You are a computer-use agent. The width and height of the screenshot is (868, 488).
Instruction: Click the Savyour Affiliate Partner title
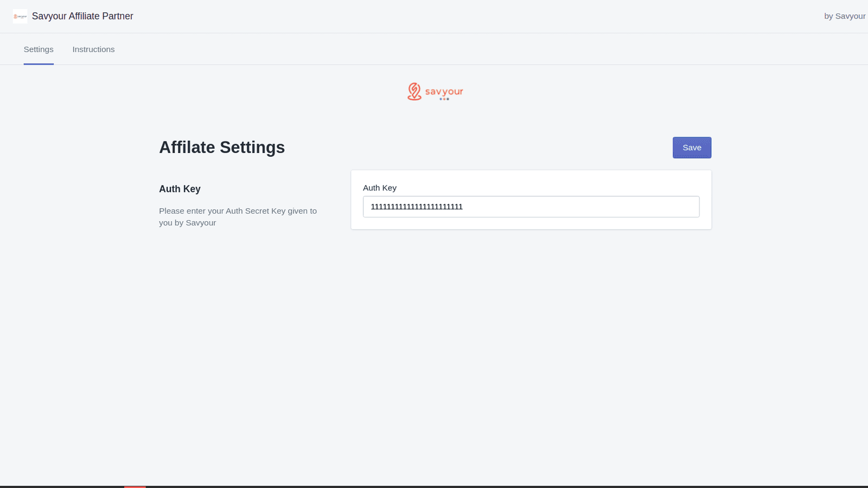point(82,16)
